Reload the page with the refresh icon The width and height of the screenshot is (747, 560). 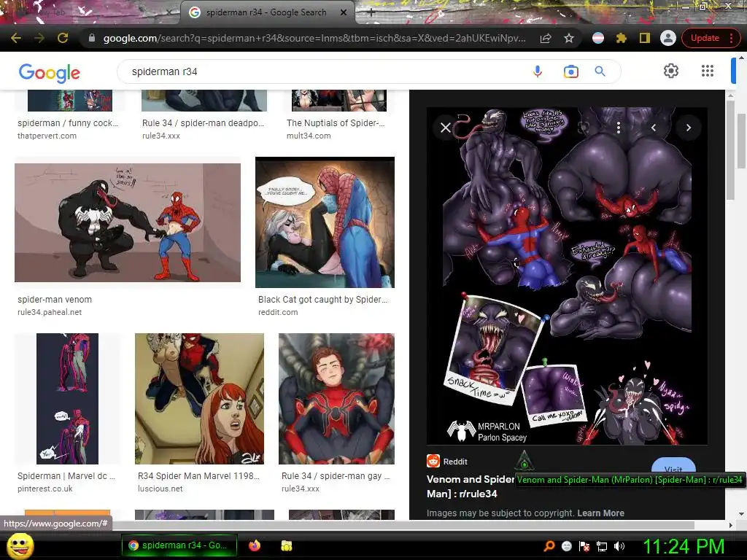click(63, 38)
